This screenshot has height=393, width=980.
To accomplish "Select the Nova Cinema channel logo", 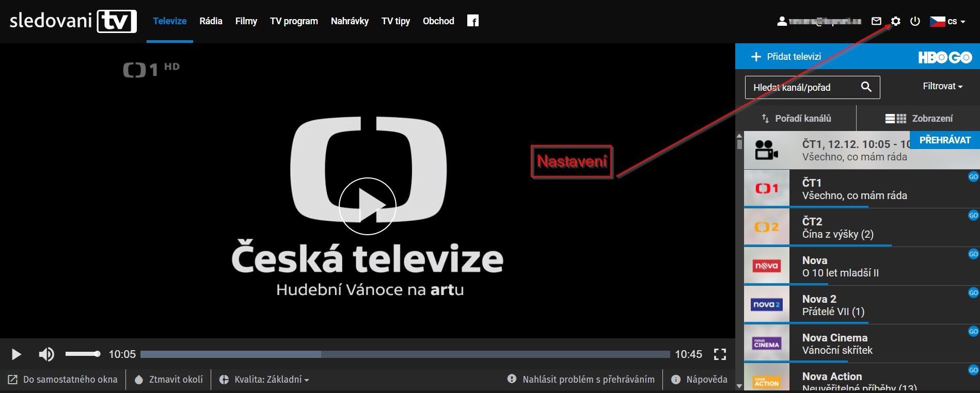I will 767,343.
